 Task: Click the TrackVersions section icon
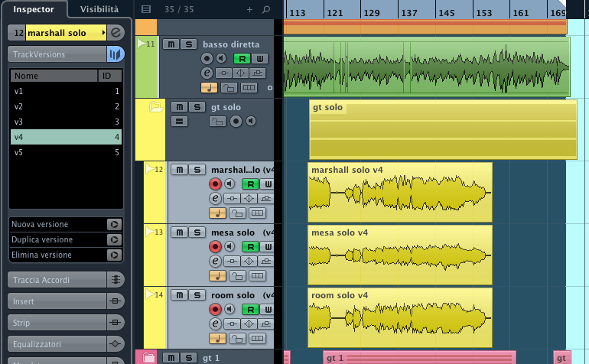[x=116, y=54]
